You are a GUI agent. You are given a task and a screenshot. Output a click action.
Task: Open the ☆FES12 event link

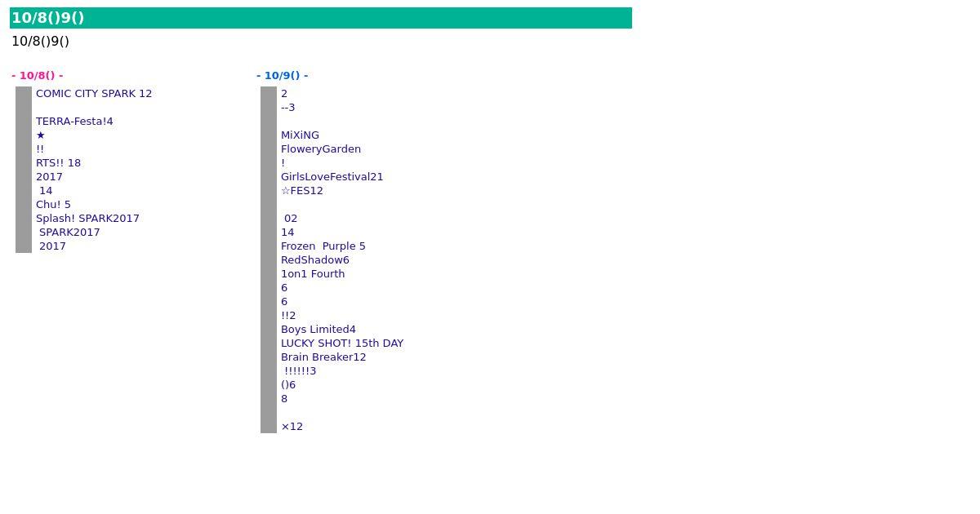302,191
